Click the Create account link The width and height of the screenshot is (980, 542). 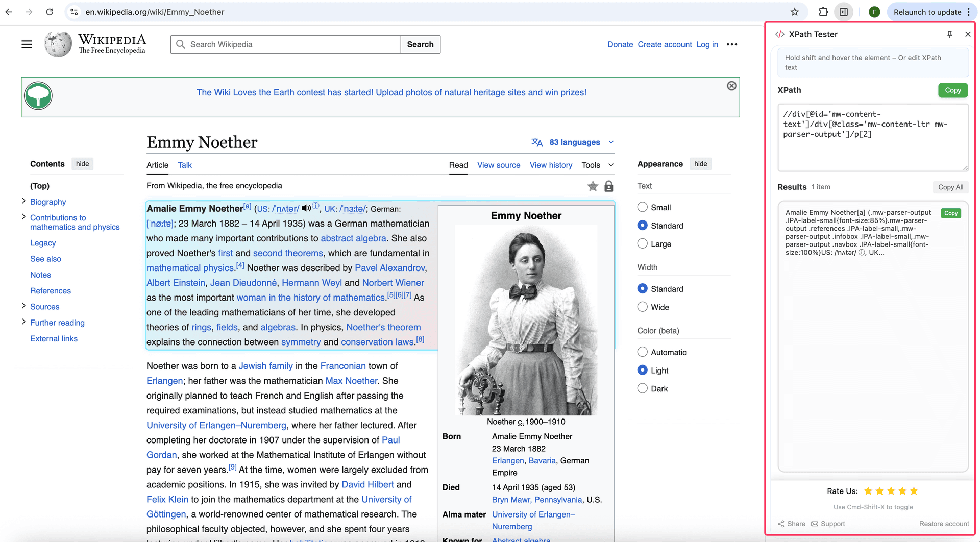pos(665,44)
